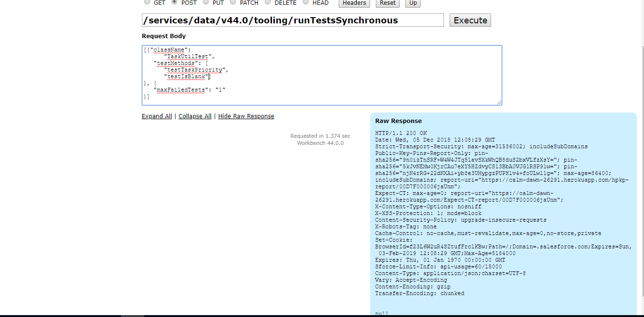Select the GET method radio button
The height and width of the screenshot is (317, 644).
tap(147, 2)
